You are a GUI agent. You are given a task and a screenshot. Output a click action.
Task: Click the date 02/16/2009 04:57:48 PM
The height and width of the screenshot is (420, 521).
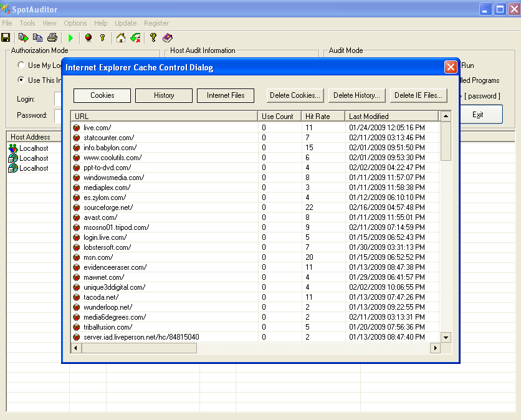tap(387, 208)
